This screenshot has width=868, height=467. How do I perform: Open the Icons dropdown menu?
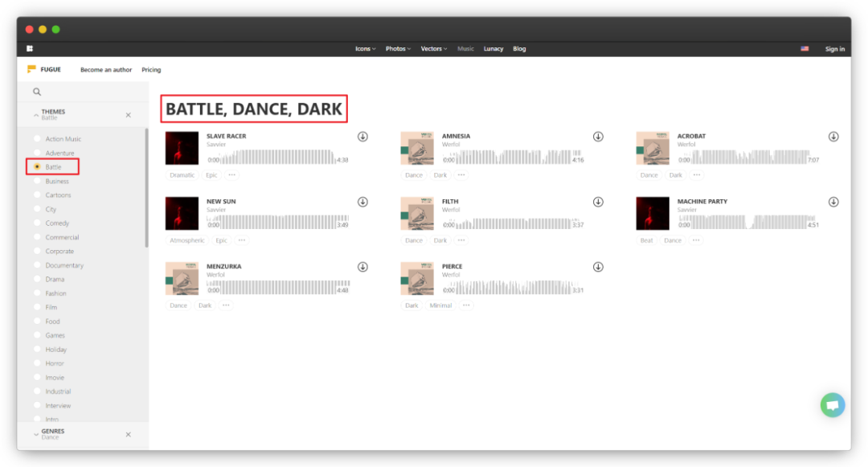(365, 49)
